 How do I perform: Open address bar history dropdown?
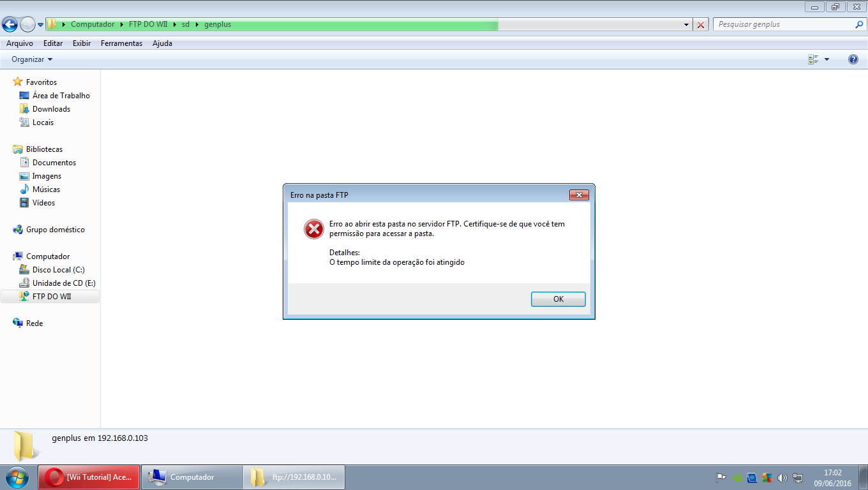pyautogui.click(x=687, y=25)
